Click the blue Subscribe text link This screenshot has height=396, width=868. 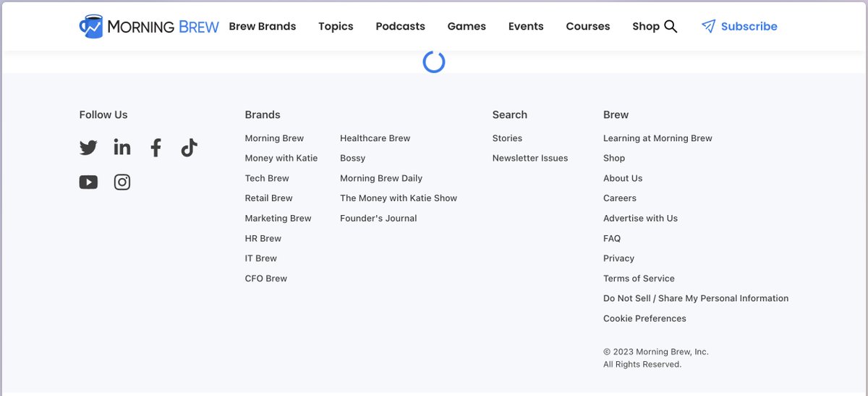point(749,26)
